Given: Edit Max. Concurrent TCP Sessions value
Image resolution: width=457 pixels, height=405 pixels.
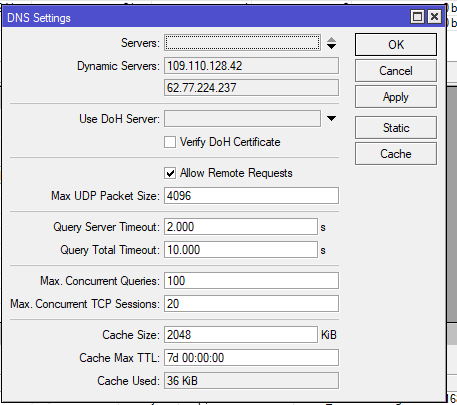Looking at the screenshot, I should pyautogui.click(x=251, y=304).
